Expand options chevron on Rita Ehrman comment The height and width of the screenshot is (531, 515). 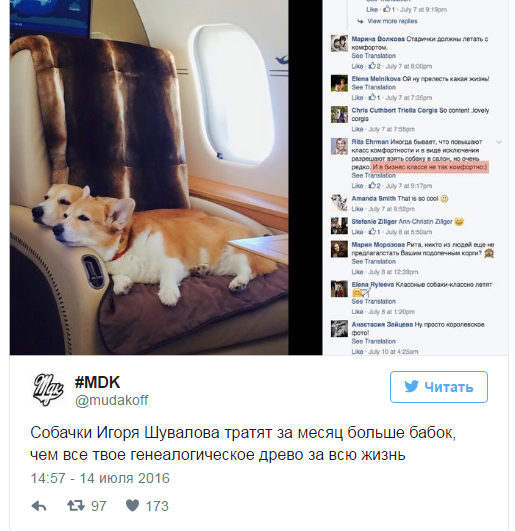point(499,142)
